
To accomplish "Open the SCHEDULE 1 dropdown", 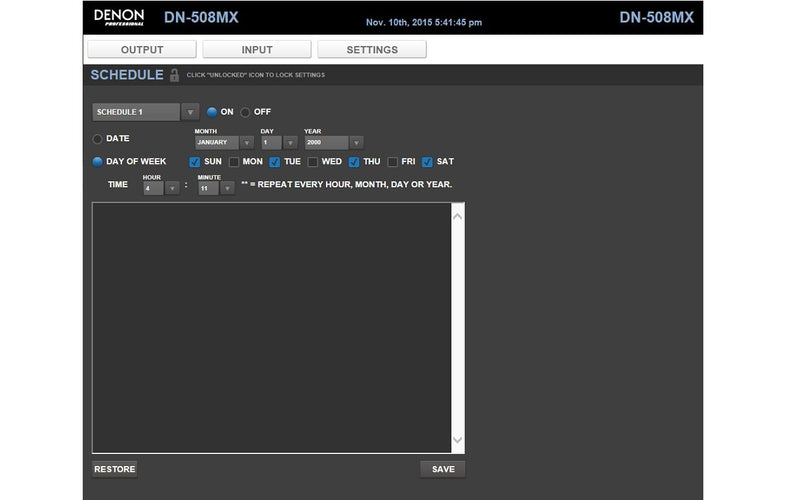I will (146, 112).
